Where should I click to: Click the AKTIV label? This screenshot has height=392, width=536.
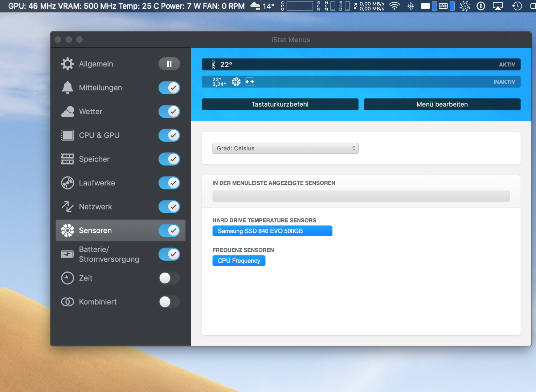(507, 65)
